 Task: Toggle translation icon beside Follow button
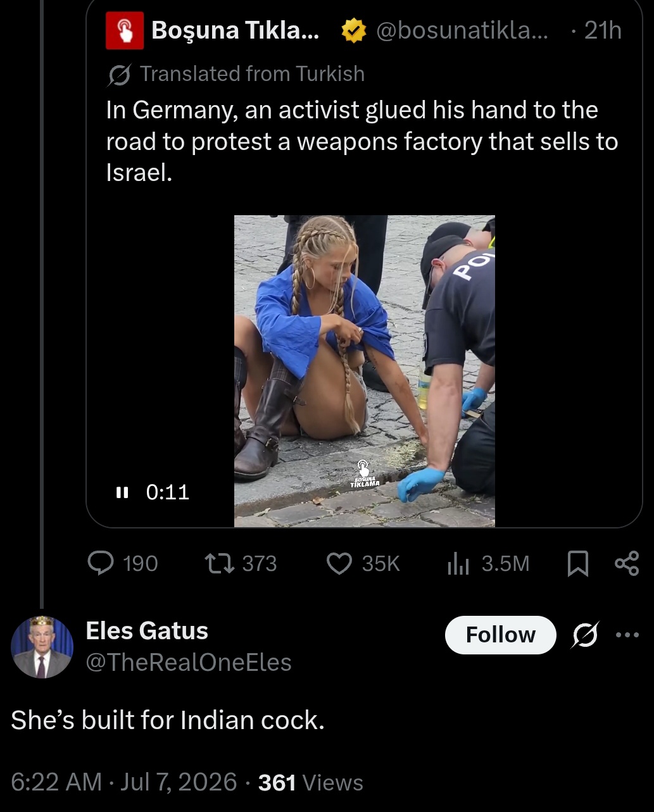pos(584,635)
